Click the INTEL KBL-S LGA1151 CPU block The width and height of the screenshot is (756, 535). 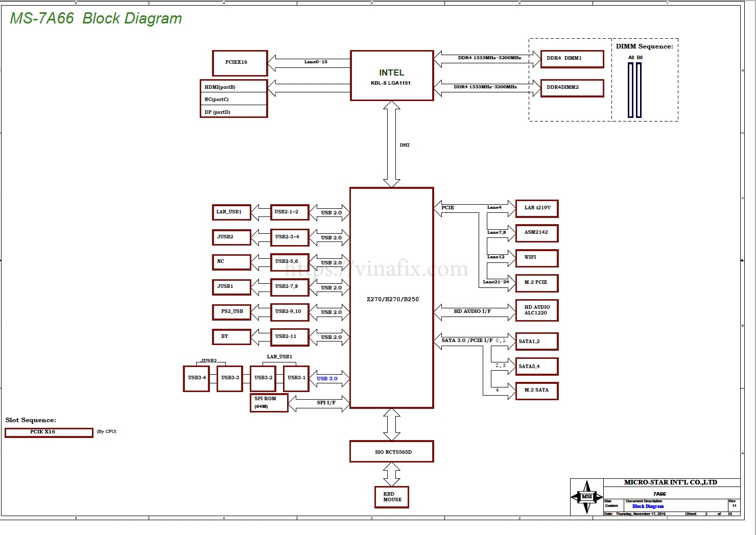pos(392,76)
